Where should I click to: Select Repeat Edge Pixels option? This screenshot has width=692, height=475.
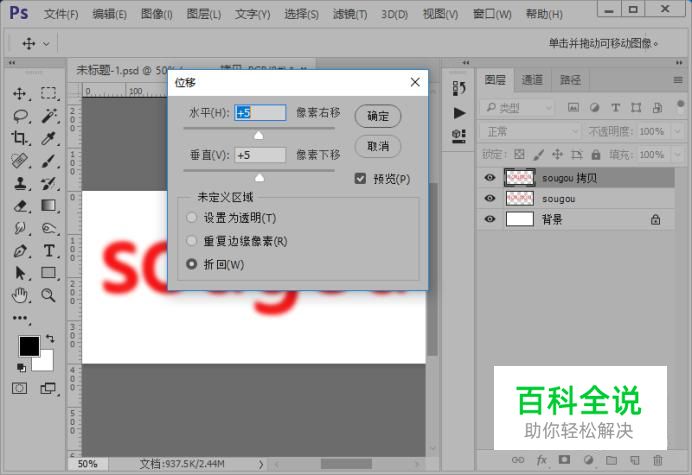point(192,241)
